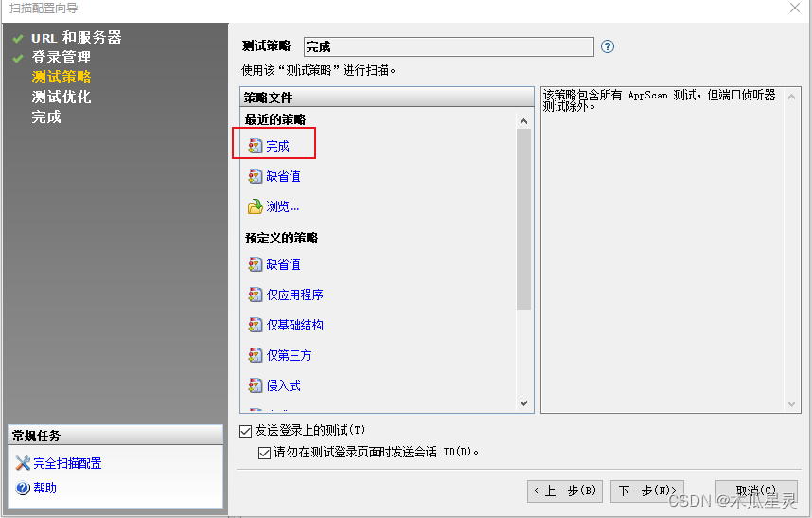Click the 最近的策略 section heading

(275, 119)
